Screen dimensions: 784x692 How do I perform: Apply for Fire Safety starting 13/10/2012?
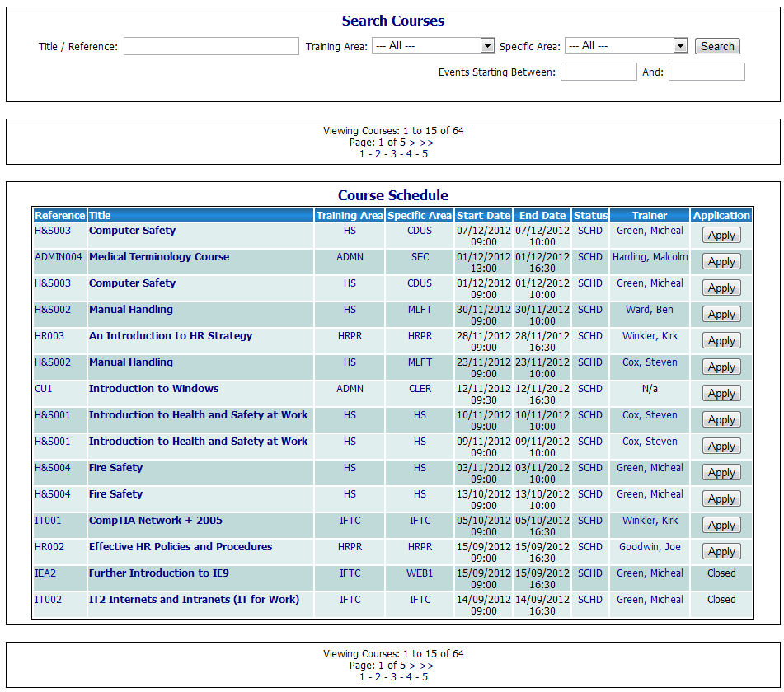tap(721, 499)
